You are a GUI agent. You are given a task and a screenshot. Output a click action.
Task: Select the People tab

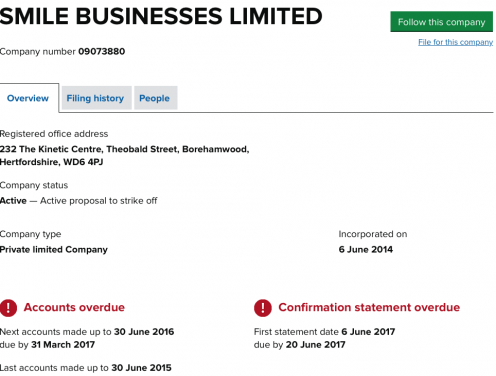tap(154, 98)
